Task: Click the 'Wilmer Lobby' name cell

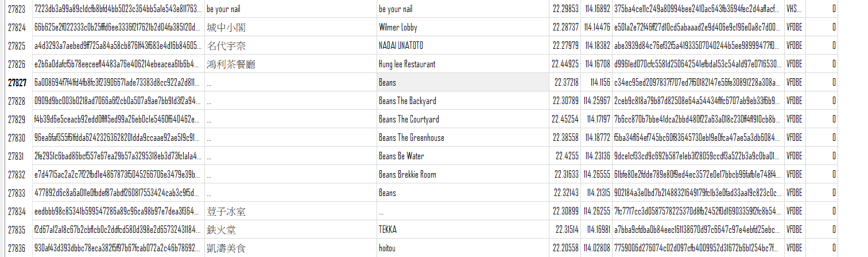Action: pyautogui.click(x=462, y=28)
